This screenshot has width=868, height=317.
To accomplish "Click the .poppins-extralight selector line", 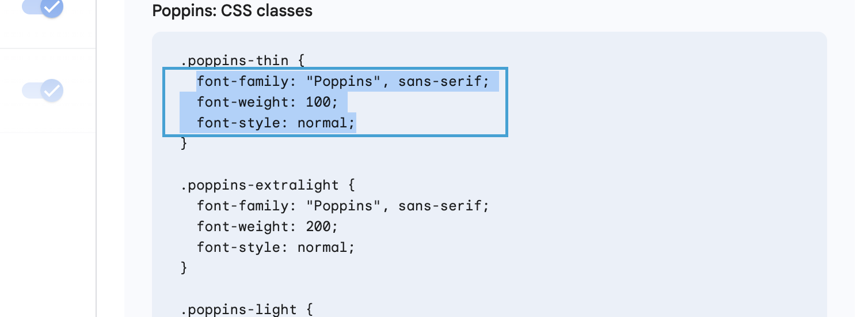I will coord(268,185).
